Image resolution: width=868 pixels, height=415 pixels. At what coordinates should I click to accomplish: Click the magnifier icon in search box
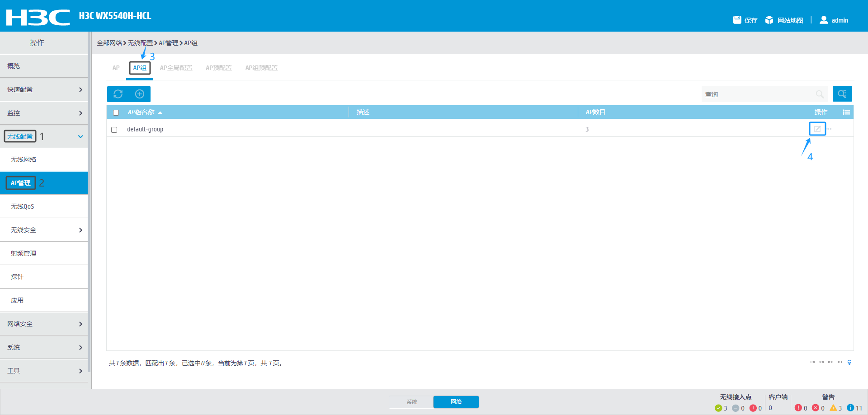pyautogui.click(x=820, y=94)
